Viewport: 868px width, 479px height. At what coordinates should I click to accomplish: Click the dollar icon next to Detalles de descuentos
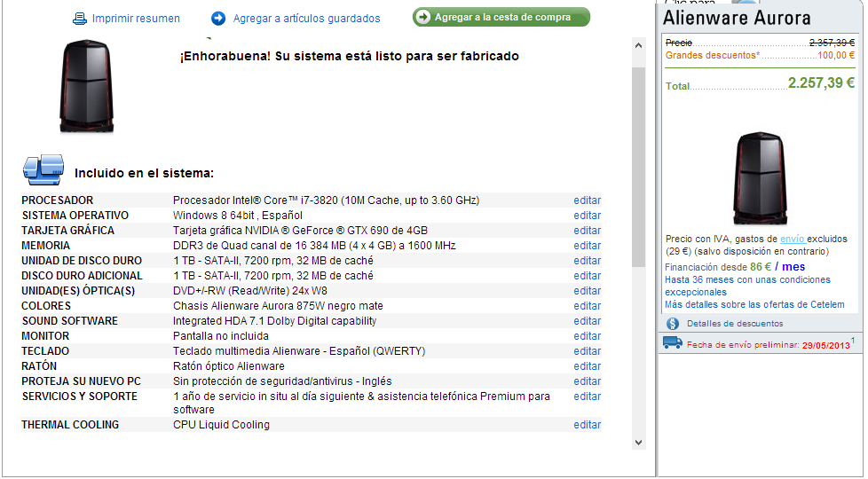click(673, 324)
